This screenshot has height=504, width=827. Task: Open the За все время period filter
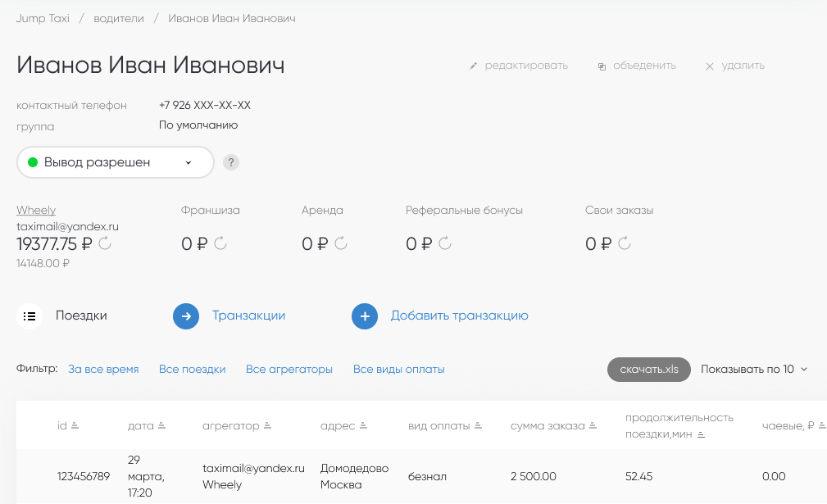tap(103, 370)
